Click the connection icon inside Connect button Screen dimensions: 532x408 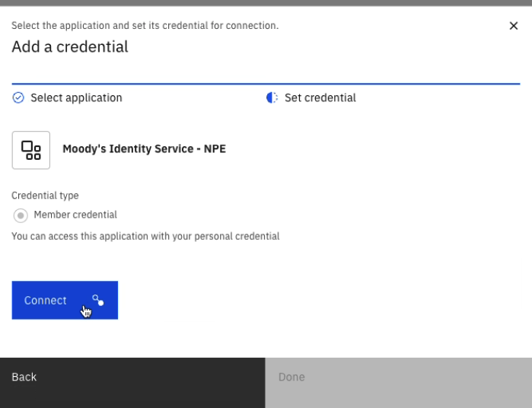coord(98,300)
